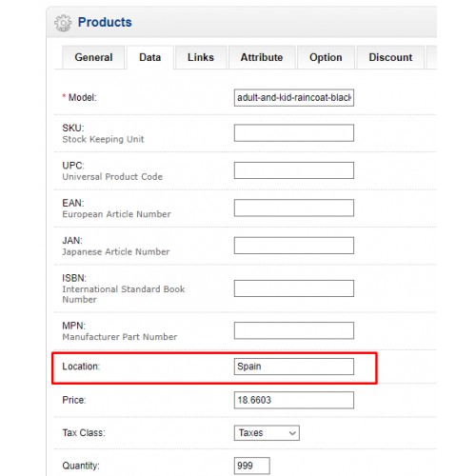
Task: Focus the SKU text field
Action: click(x=294, y=132)
